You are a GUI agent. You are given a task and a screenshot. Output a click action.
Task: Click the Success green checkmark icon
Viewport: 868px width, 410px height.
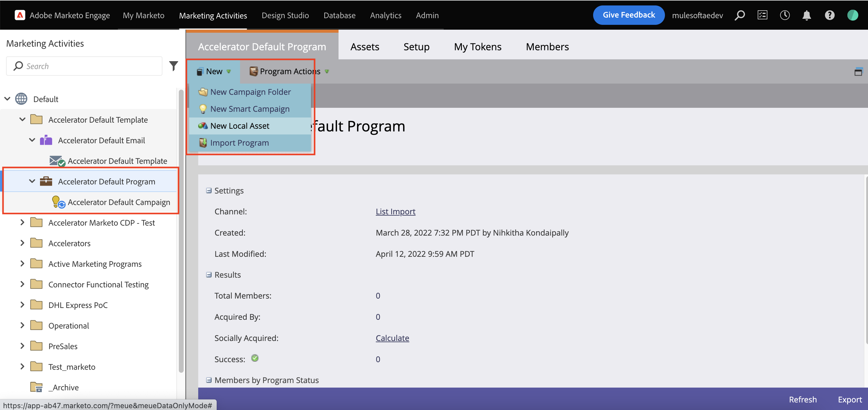coord(255,358)
